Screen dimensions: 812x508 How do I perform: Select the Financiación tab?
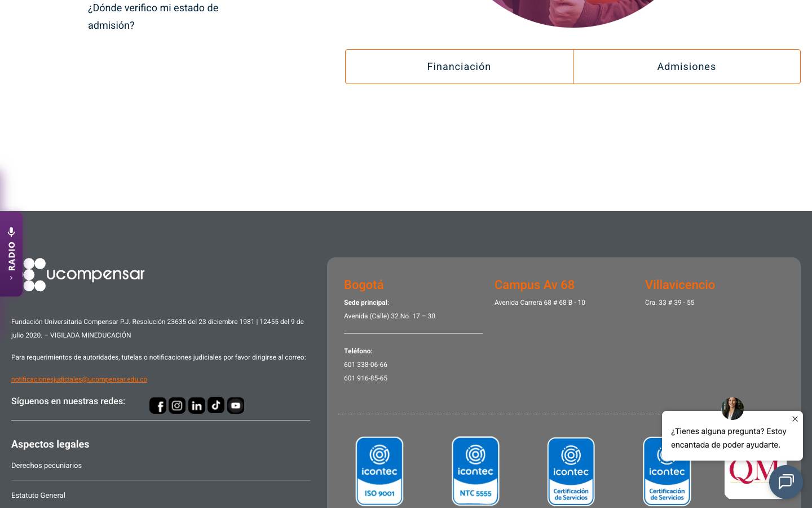tap(459, 67)
